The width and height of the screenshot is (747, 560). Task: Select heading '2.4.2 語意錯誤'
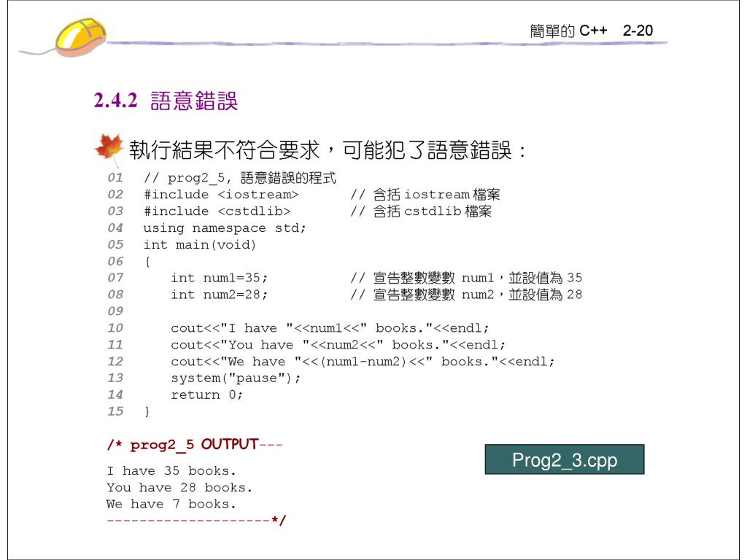pos(166,101)
